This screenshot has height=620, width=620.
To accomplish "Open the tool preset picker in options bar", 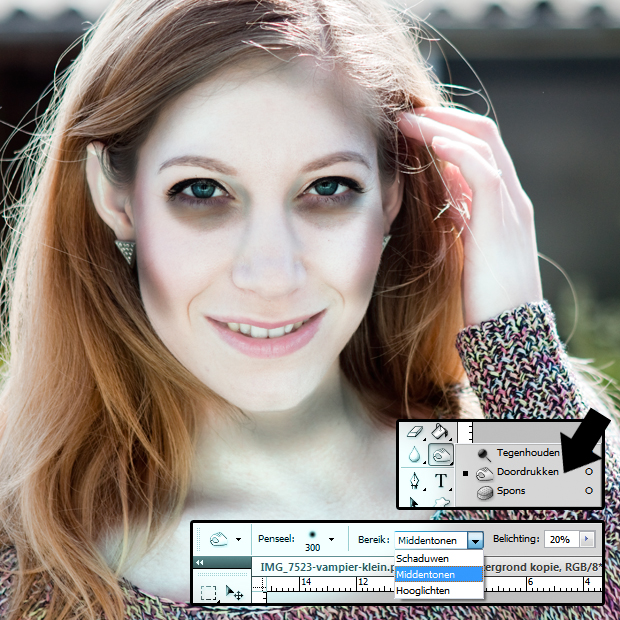I will click(239, 540).
